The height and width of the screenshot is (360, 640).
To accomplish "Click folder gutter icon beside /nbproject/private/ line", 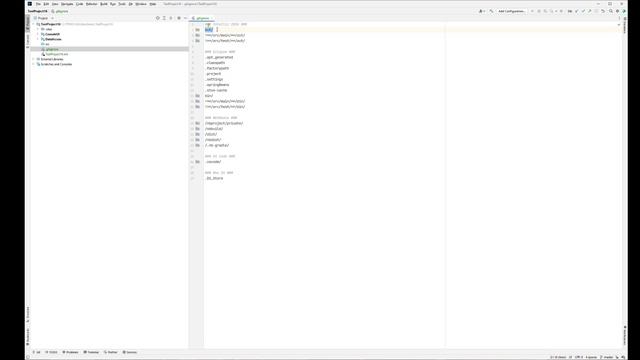I will (x=198, y=123).
